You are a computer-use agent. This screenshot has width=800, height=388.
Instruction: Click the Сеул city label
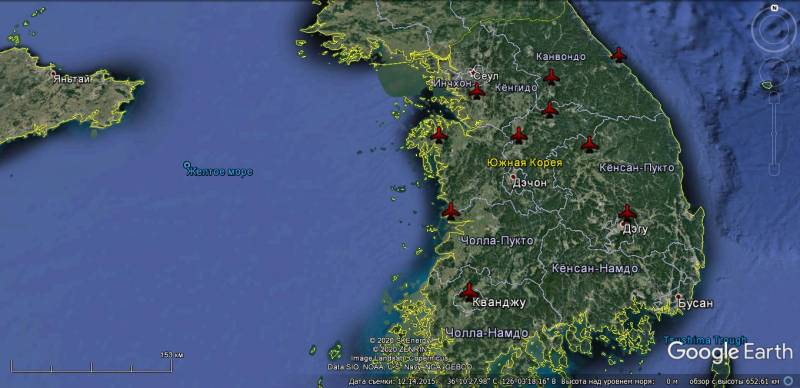point(485,76)
